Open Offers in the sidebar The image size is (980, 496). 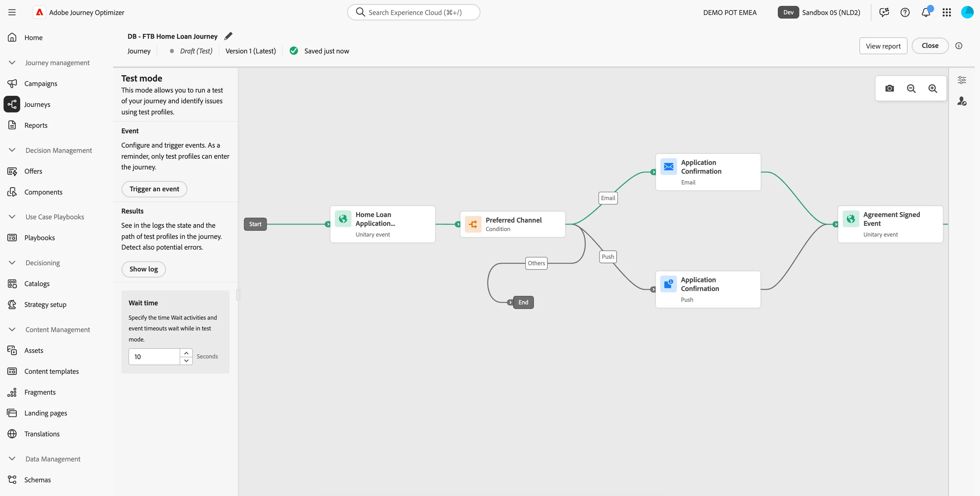point(33,171)
